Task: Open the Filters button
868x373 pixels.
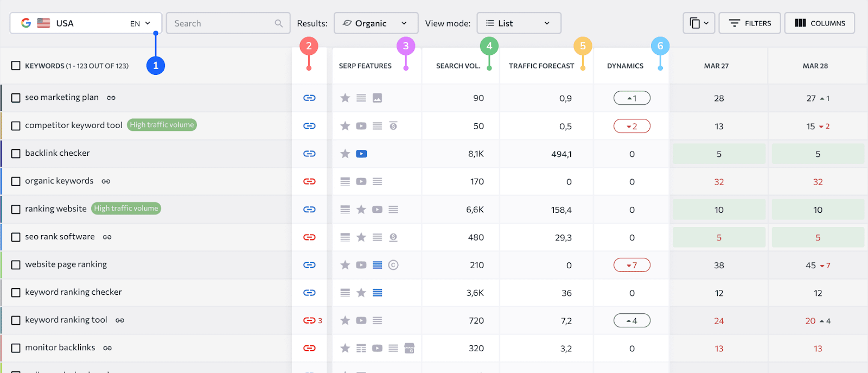Action: (750, 23)
